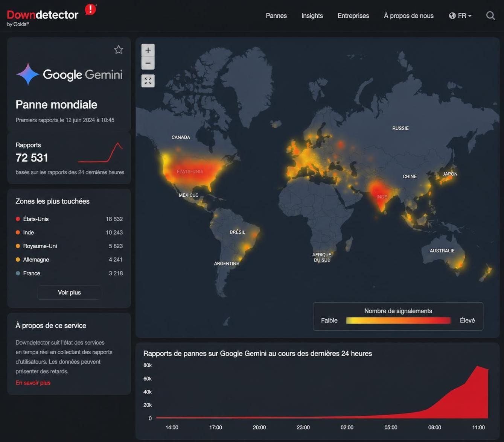Click the Google Gemini sparkle logo
Viewport: 504px width, 442px height.
pos(28,74)
